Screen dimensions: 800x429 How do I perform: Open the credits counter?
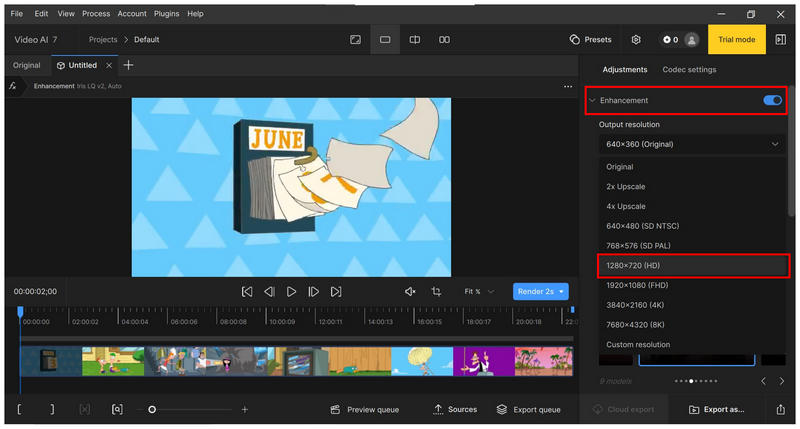(x=670, y=40)
